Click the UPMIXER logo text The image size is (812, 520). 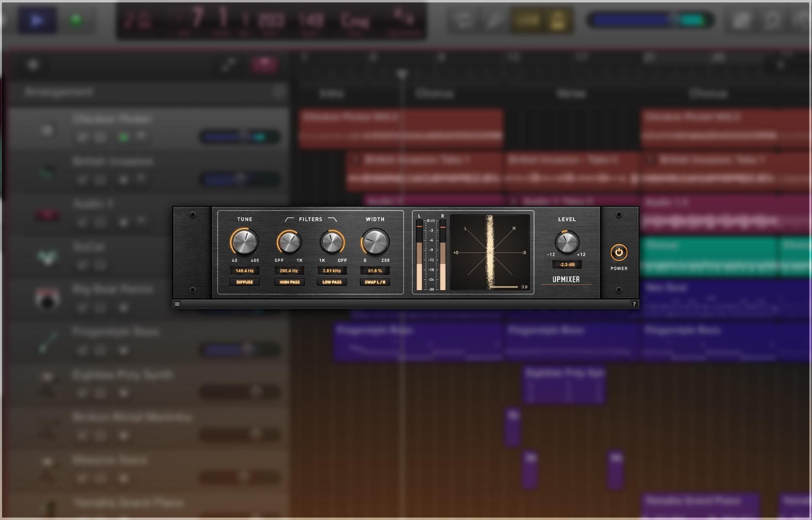(566, 279)
